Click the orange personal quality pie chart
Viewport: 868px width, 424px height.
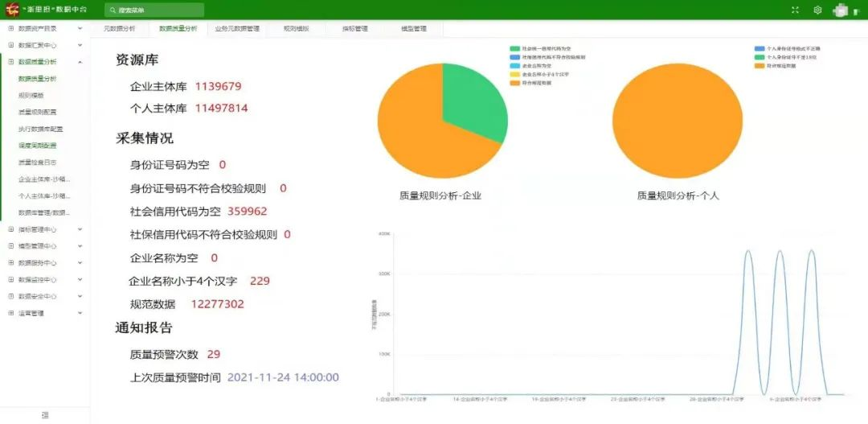point(678,121)
